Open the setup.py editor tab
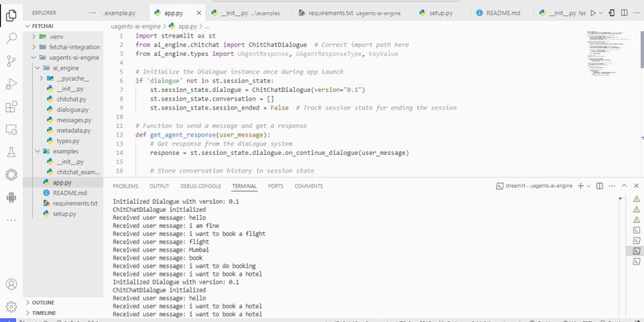 (x=442, y=13)
